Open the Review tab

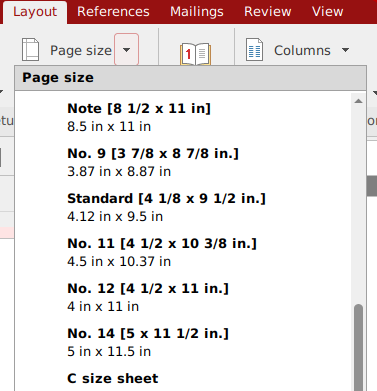tap(268, 12)
